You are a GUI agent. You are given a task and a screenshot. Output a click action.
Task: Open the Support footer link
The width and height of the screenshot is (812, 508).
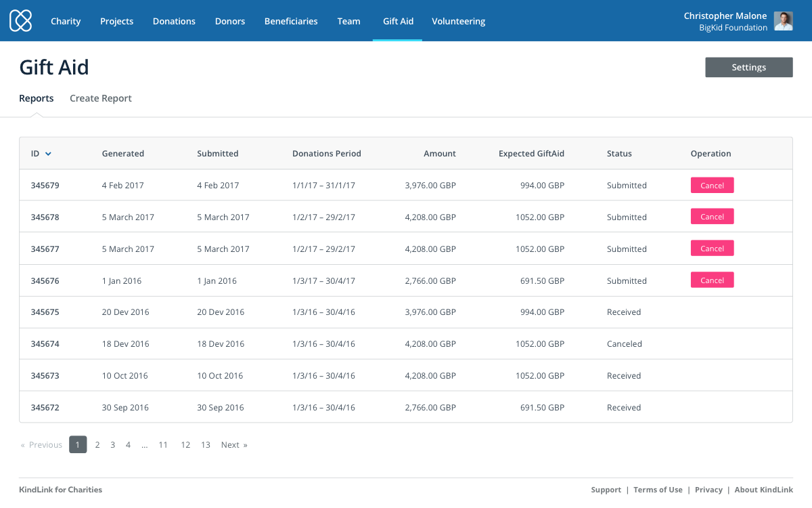click(606, 490)
